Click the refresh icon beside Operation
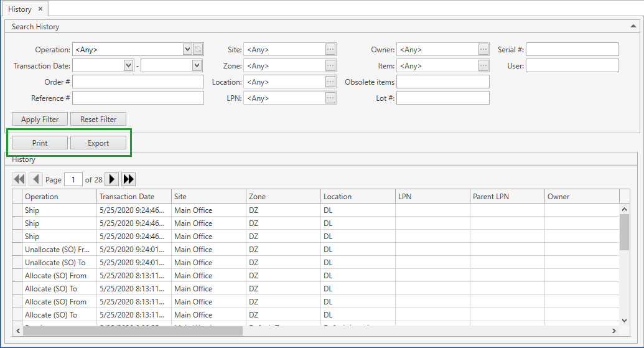The image size is (644, 348). point(198,50)
